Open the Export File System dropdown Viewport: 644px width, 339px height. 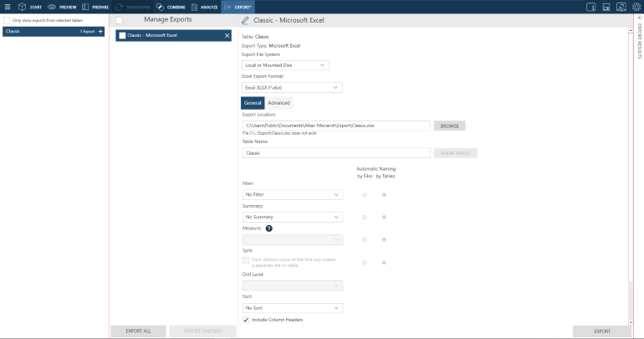pos(285,65)
